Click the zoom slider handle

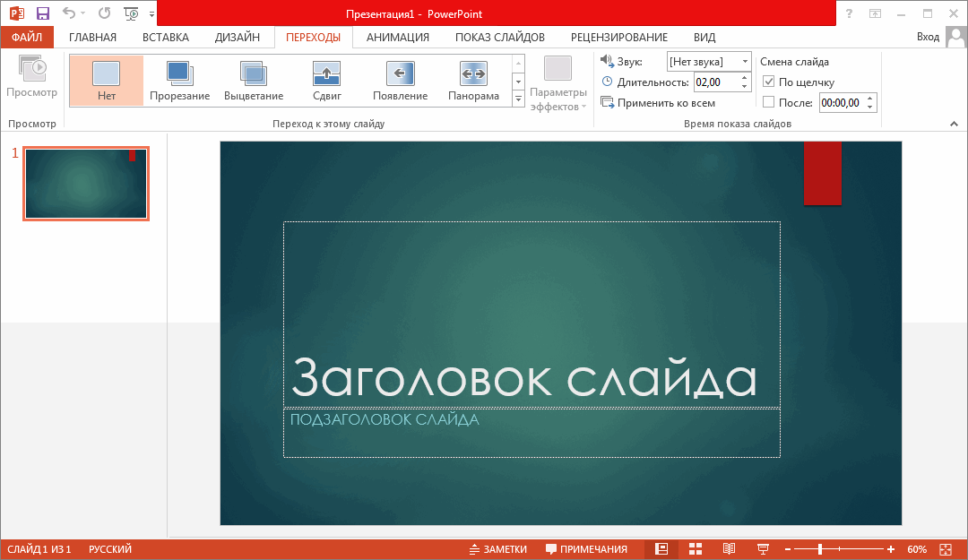click(x=819, y=548)
